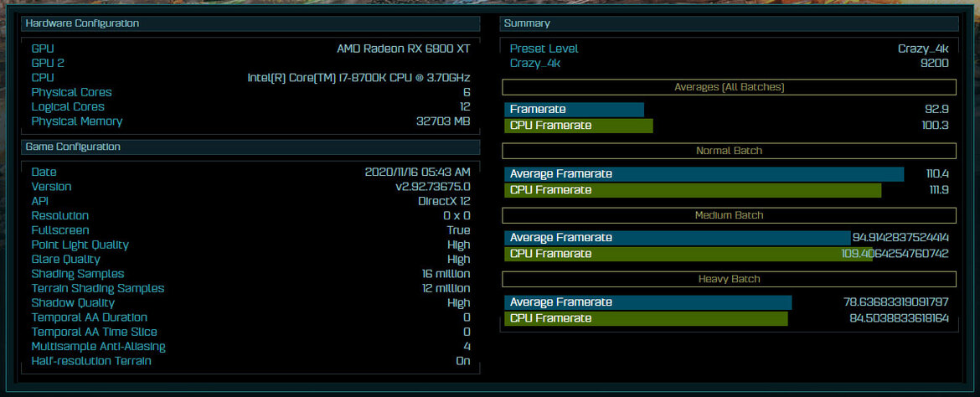Select the 92.9 average framerate value

[937, 110]
